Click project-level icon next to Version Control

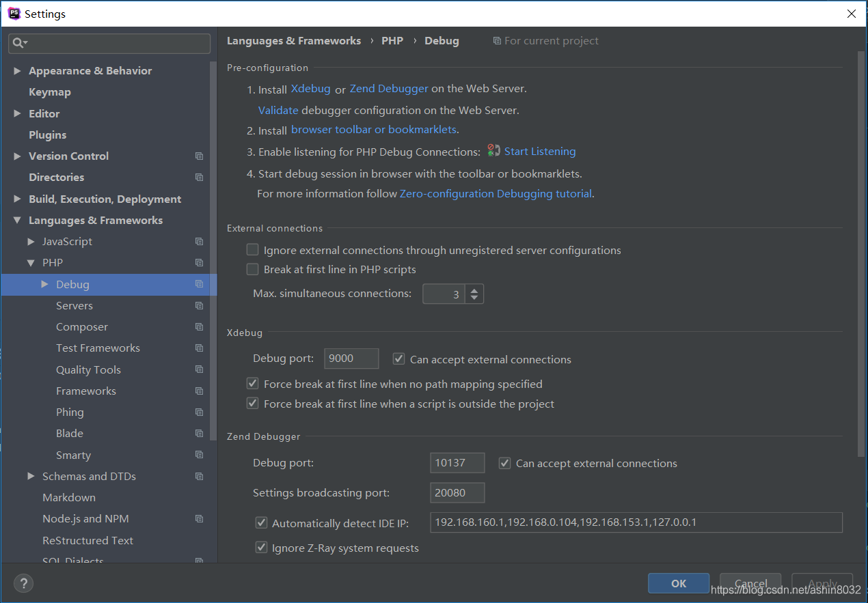point(199,156)
